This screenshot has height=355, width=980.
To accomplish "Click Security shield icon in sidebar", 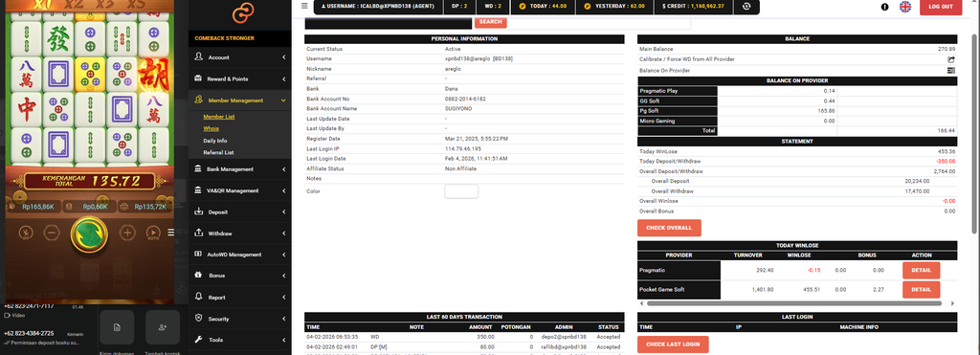I will pyautogui.click(x=198, y=319).
